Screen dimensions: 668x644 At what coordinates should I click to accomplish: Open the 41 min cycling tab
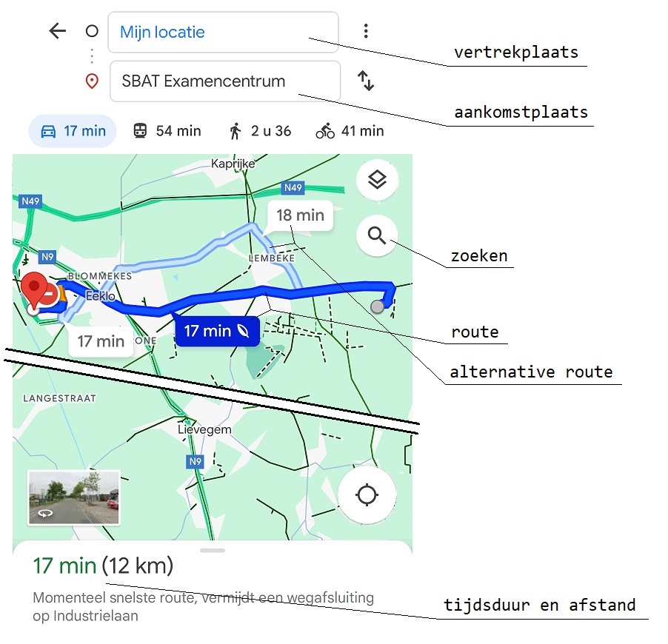point(349,130)
